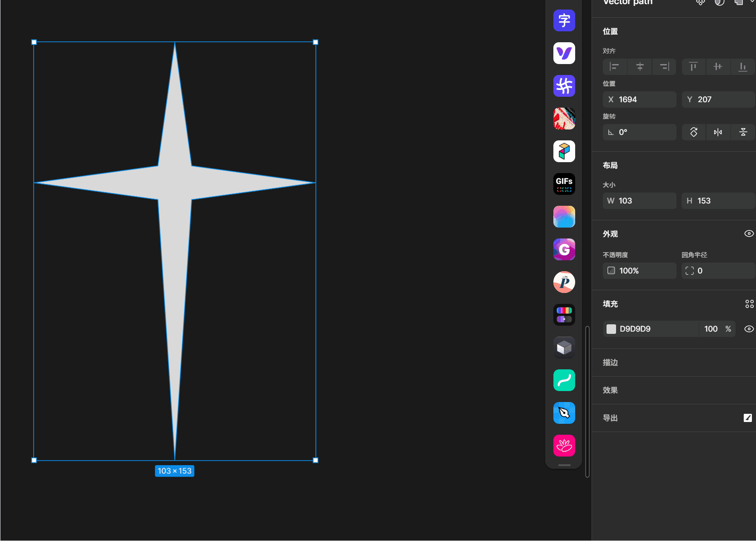Viewport: 756px width, 541px height.
Task: Click the bottom-left selection handle of the star
Action: 34,460
